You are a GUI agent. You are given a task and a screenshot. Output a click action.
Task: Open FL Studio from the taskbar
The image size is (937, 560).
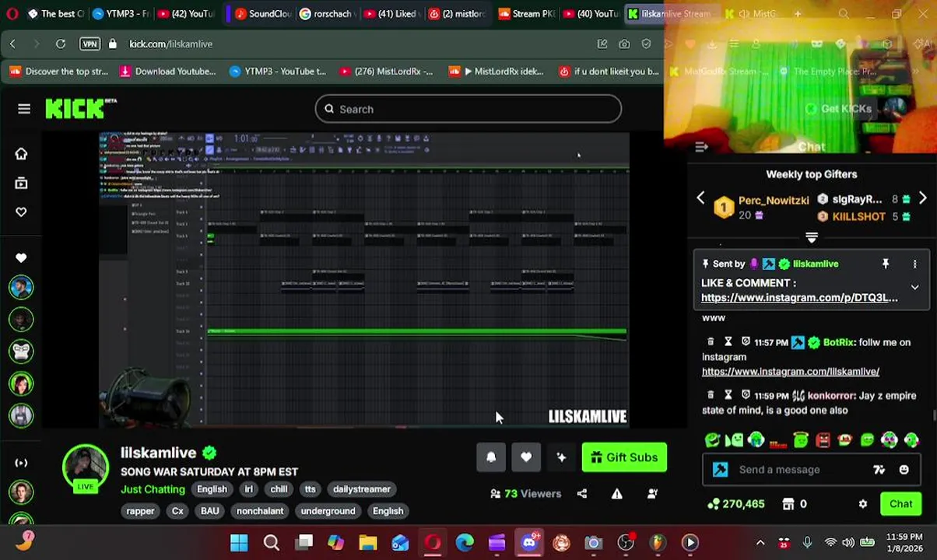click(658, 542)
